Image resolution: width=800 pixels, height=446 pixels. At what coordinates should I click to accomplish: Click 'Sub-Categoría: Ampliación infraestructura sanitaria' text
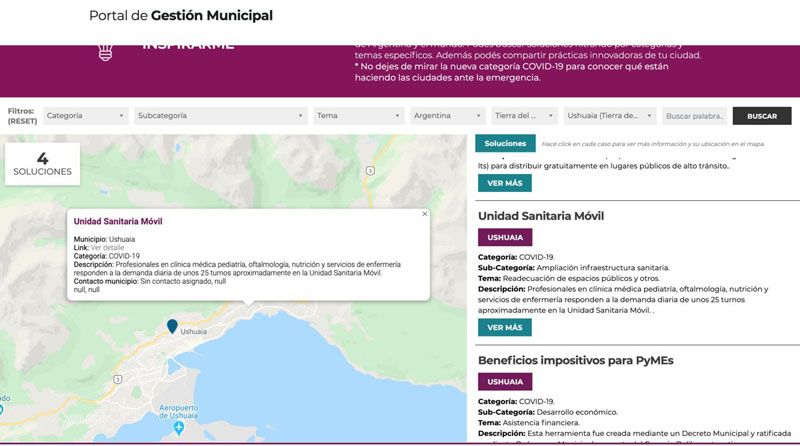click(x=573, y=267)
